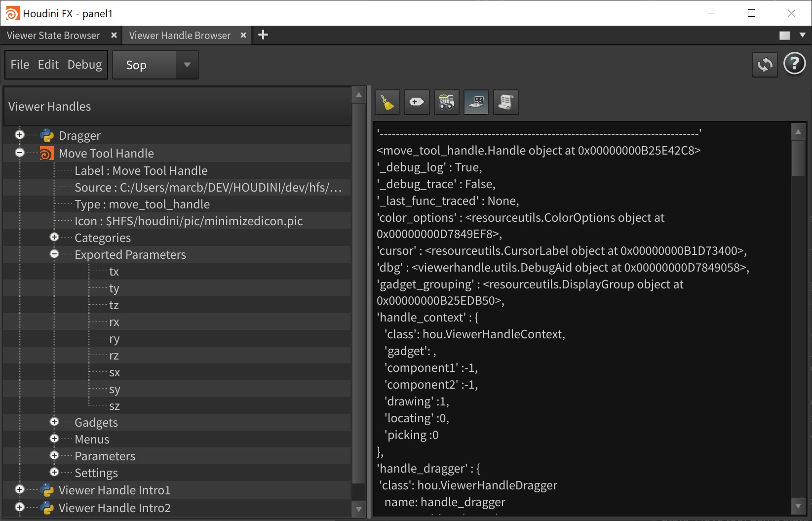Click the reload refresh arrows icon

765,65
